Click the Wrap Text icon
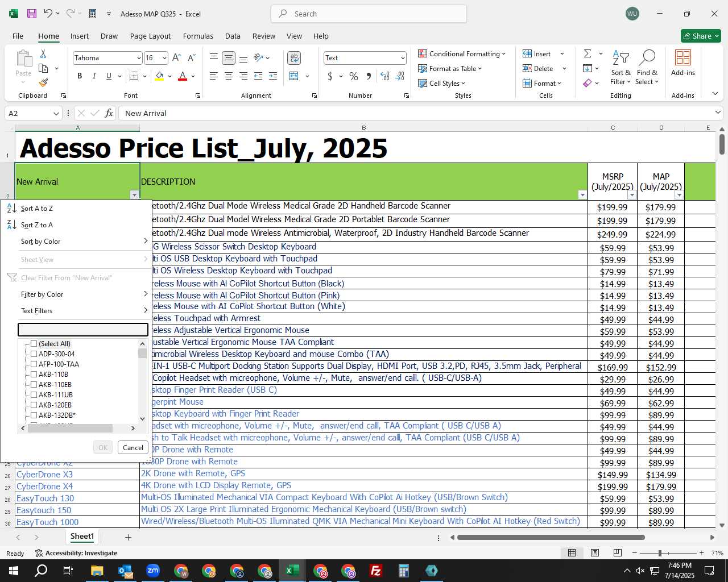Image resolution: width=728 pixels, height=582 pixels. [x=294, y=57]
